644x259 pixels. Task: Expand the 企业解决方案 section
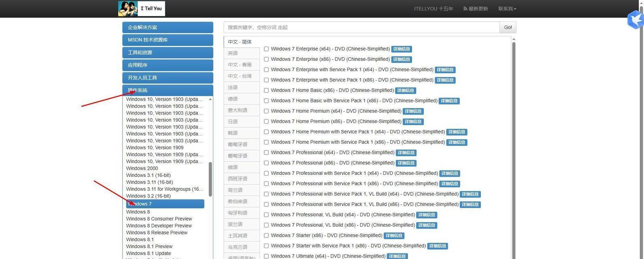coord(168,28)
